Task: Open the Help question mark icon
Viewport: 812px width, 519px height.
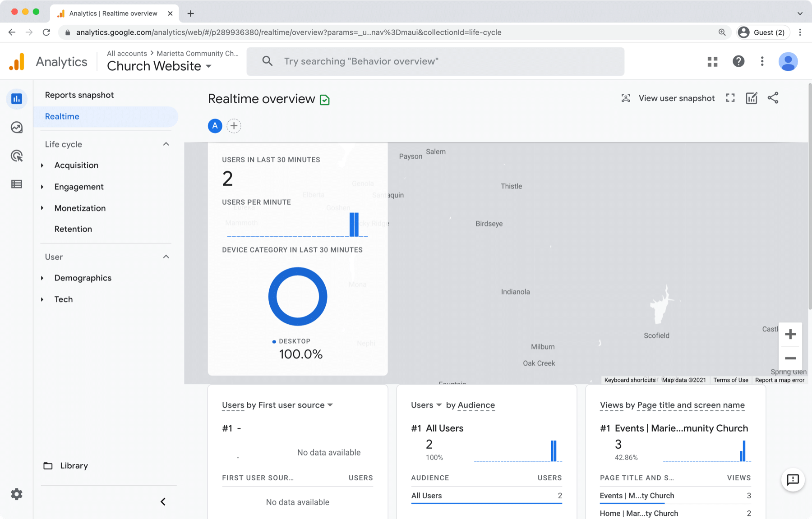Action: pos(738,61)
